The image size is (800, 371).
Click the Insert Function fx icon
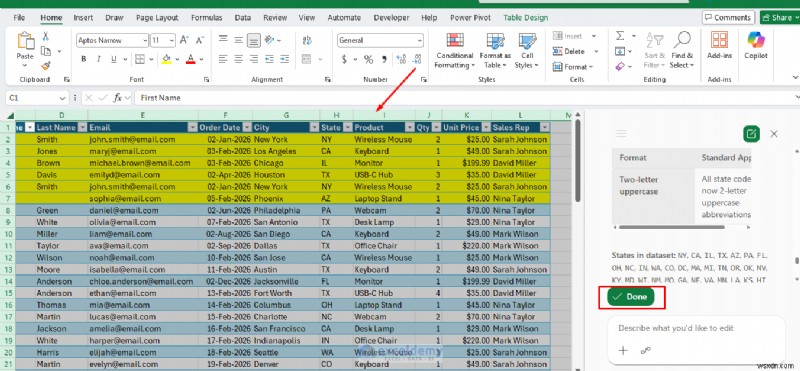[117, 98]
